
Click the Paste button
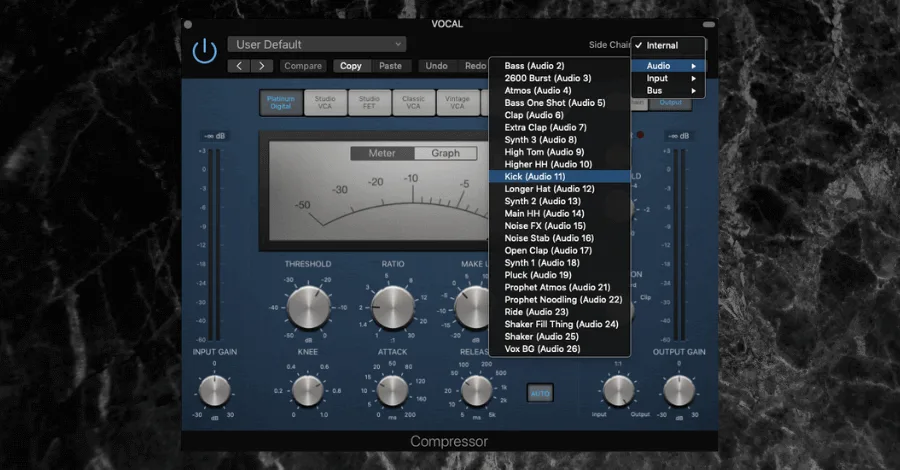[x=390, y=66]
